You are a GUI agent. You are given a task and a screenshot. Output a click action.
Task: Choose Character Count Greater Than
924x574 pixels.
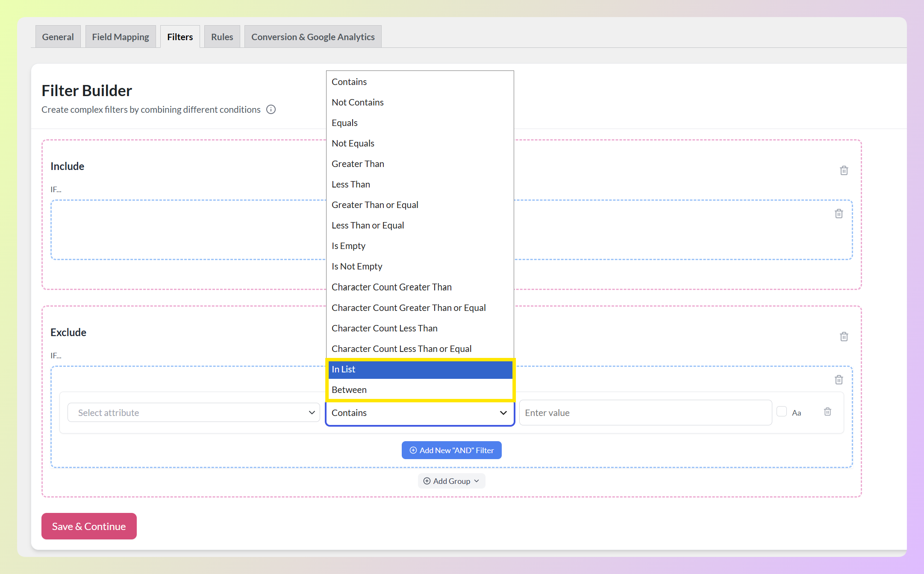pos(420,287)
